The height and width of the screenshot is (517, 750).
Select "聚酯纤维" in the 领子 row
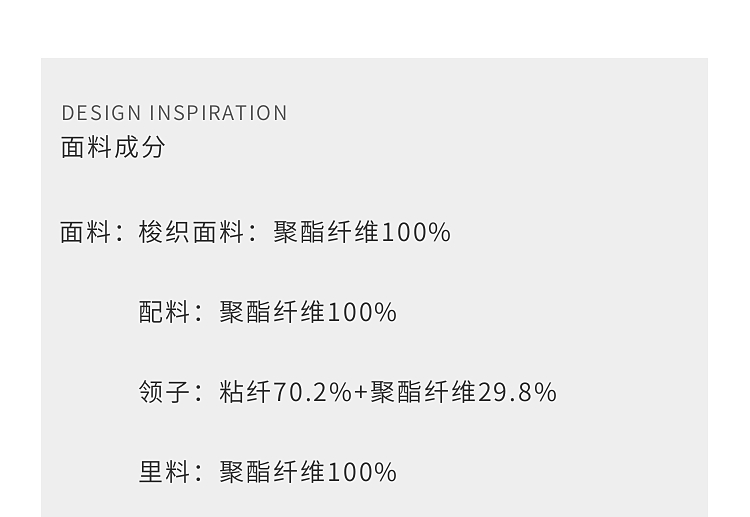point(423,392)
